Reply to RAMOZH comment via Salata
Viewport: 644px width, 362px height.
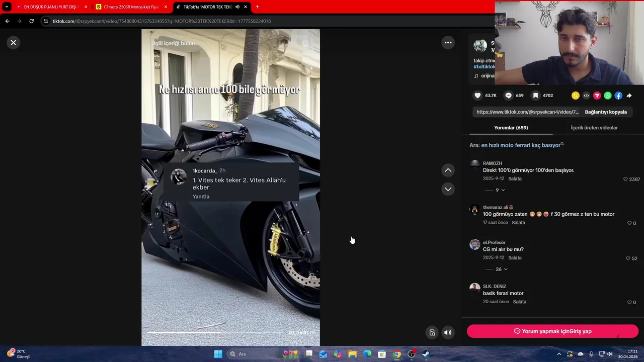tap(515, 178)
